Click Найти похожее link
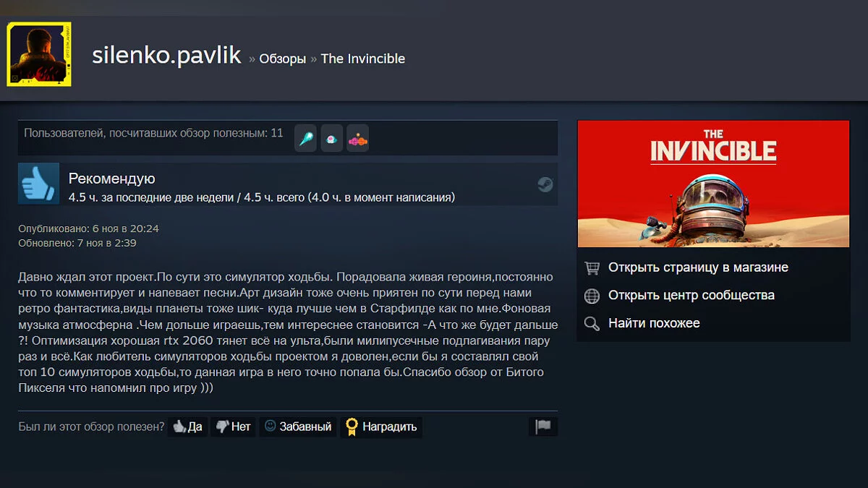868x488 pixels. tap(654, 323)
